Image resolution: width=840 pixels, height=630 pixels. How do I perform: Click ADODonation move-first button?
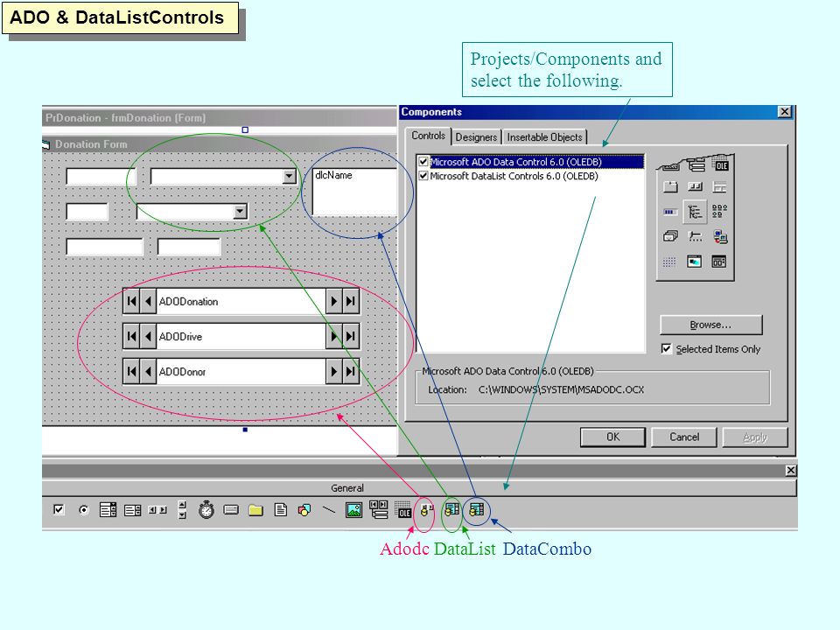(132, 301)
